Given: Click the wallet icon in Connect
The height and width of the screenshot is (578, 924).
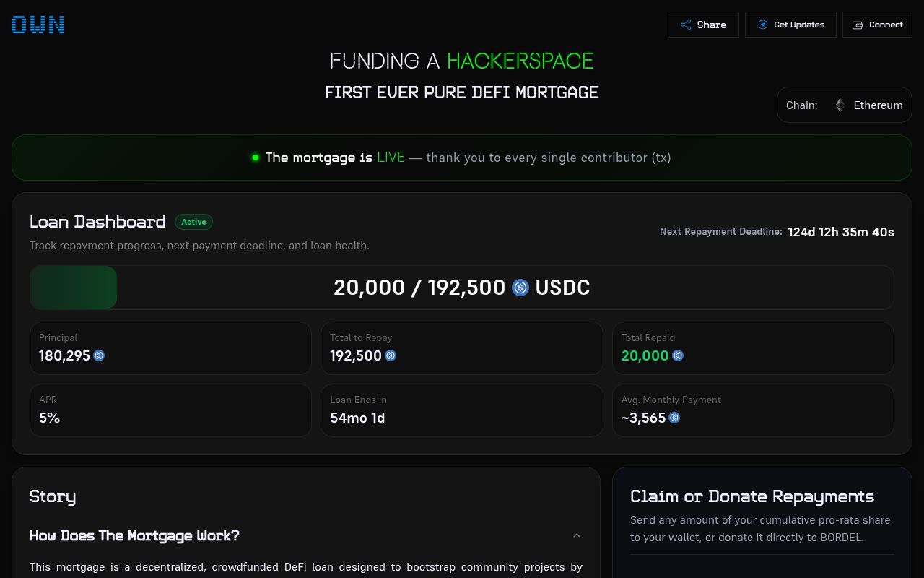Looking at the screenshot, I should click(x=858, y=25).
